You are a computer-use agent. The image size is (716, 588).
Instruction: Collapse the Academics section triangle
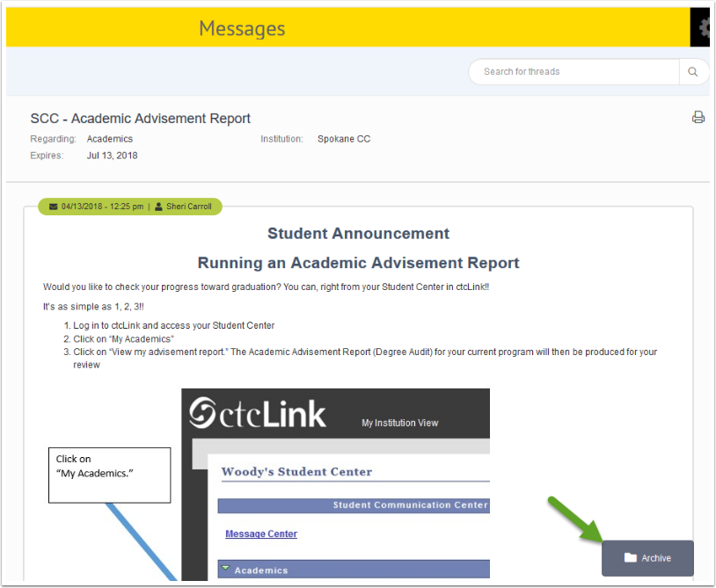coord(225,569)
